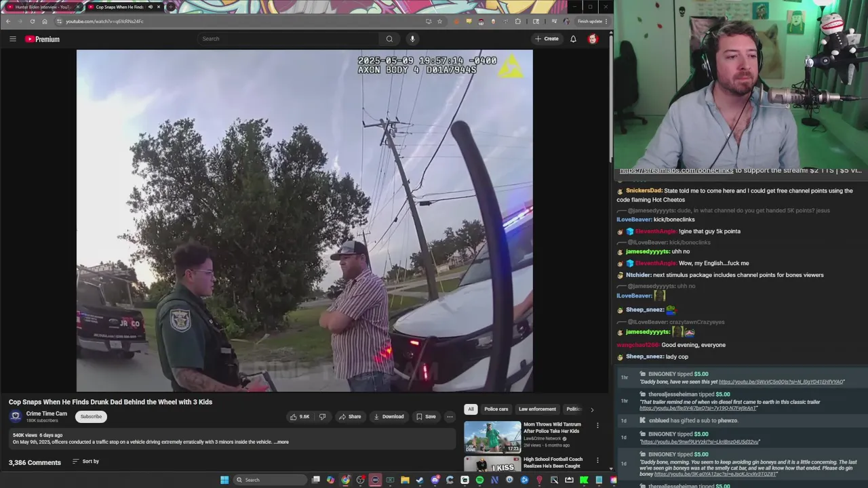Screen dimensions: 868x488
Task: Click the YouTube search input field
Action: tap(288, 39)
